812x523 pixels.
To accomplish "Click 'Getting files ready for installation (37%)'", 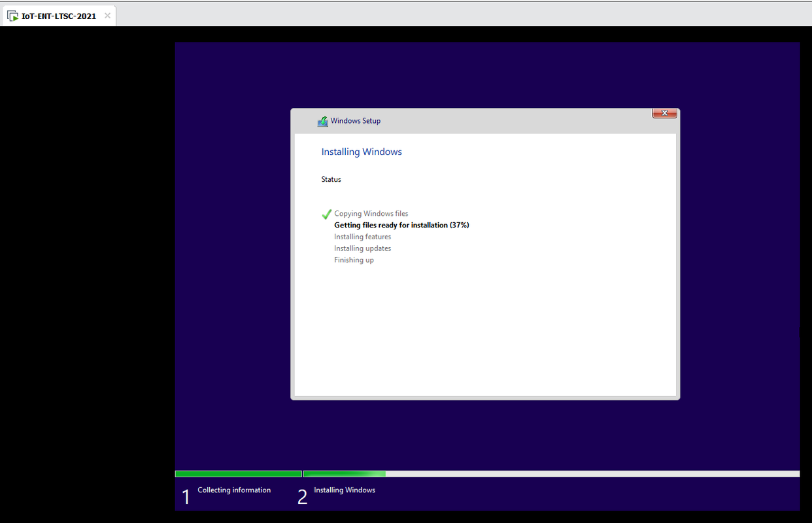I will tap(401, 225).
